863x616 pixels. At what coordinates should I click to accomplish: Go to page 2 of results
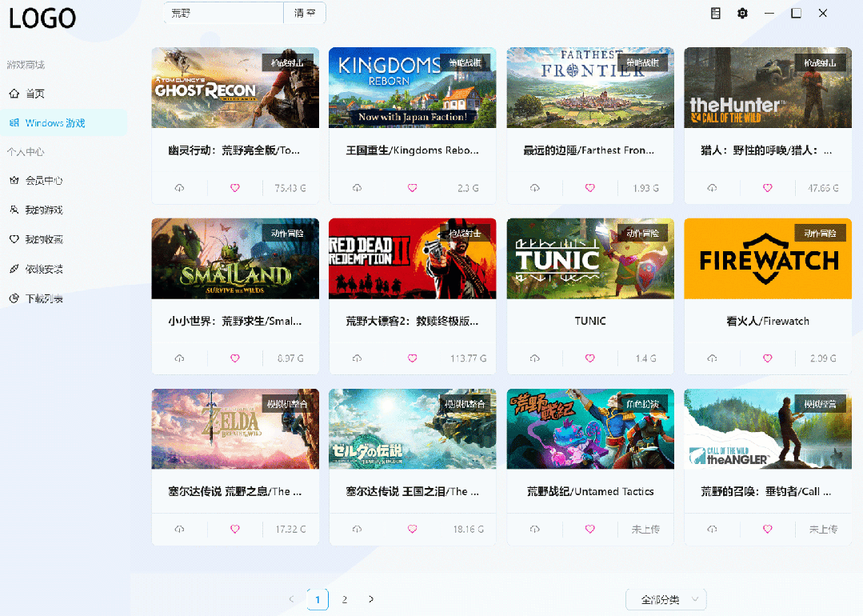tap(345, 599)
